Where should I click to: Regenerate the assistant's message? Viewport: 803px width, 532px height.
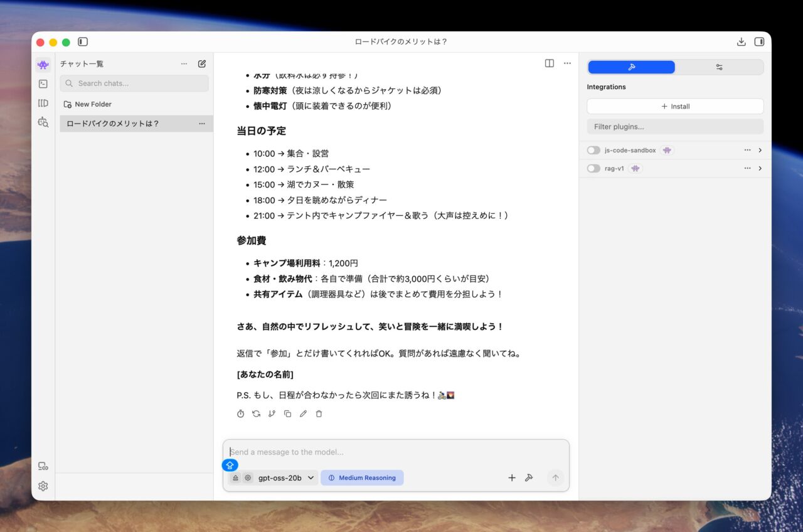click(256, 414)
